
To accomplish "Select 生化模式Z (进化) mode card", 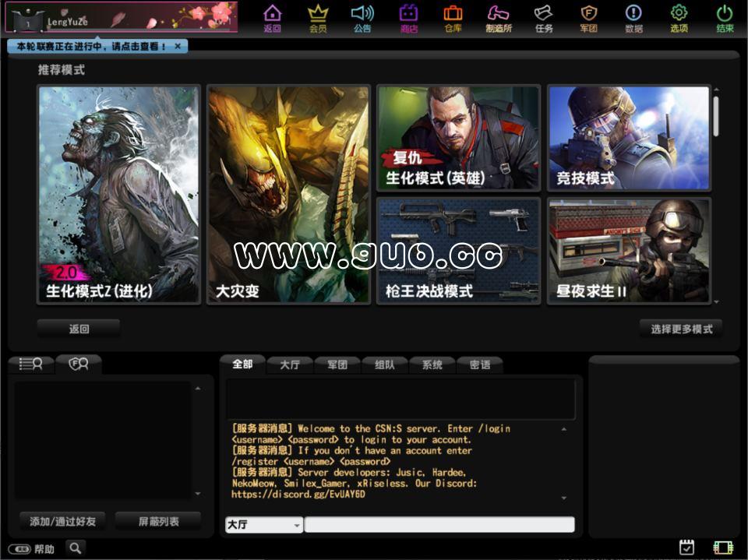I will tap(118, 194).
